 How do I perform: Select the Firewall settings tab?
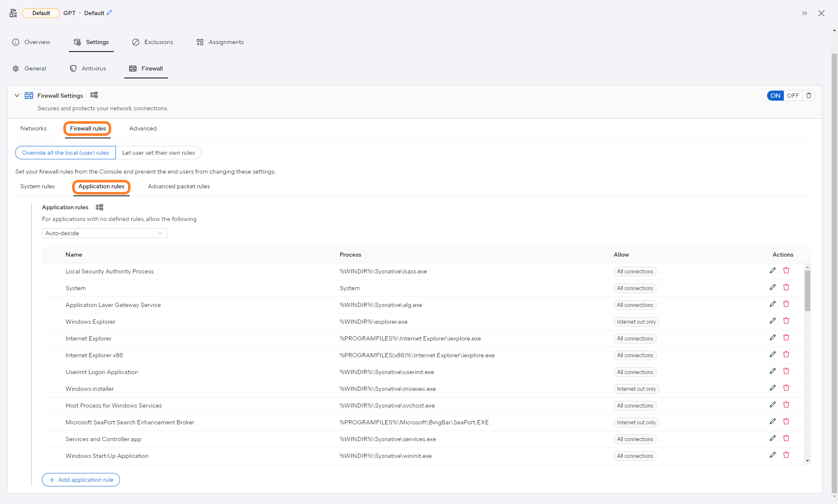pos(146,68)
